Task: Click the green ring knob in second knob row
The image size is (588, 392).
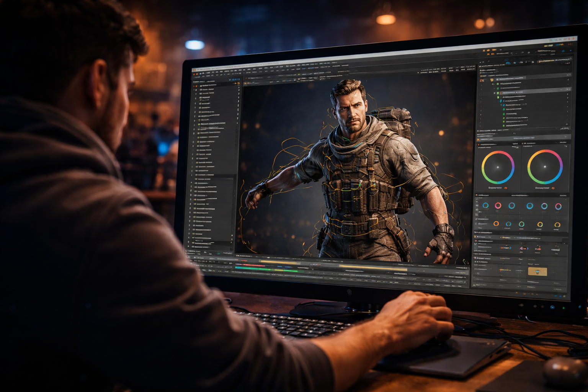Action: click(x=521, y=224)
